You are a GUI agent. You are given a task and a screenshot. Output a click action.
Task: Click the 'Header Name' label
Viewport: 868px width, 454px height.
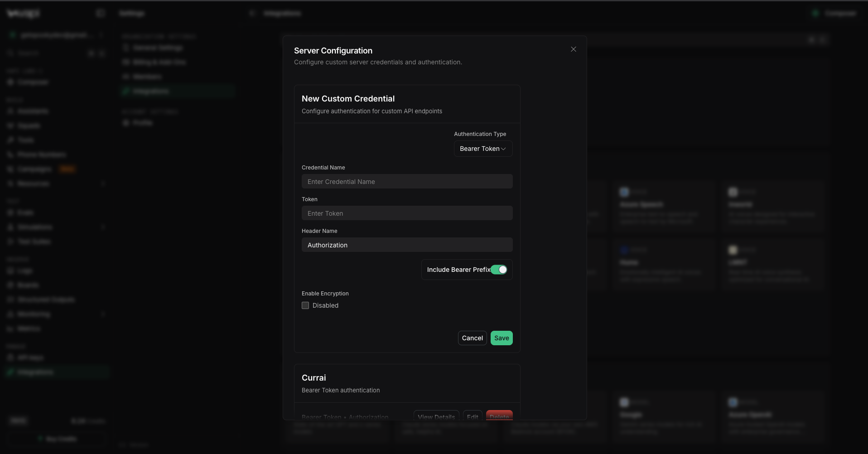tap(319, 231)
